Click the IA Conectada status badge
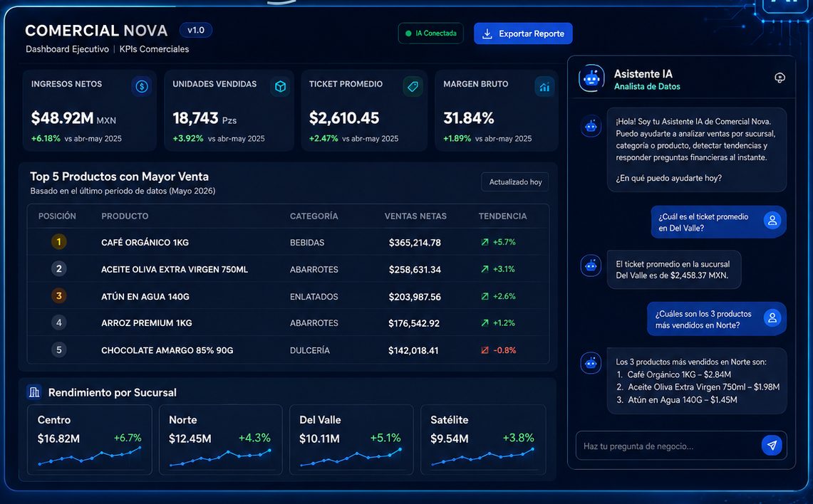Viewport: 813px width, 504px height. (430, 33)
